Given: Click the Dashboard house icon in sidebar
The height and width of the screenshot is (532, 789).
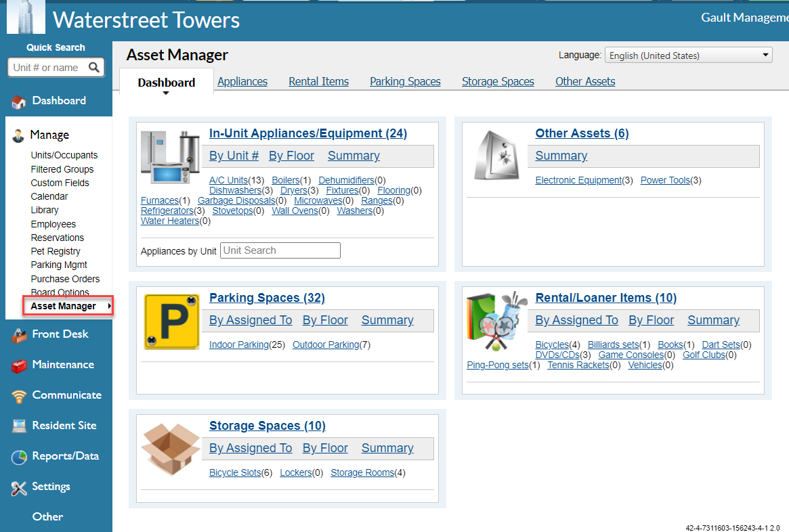Looking at the screenshot, I should 18,102.
